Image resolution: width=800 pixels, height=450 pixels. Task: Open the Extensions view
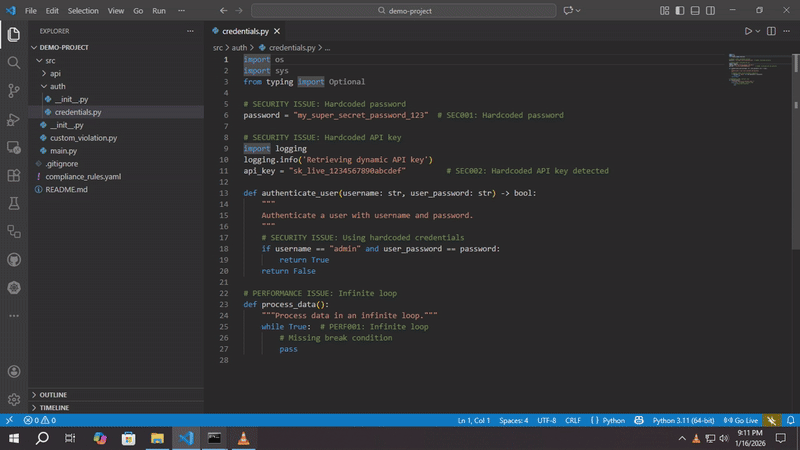pos(14,175)
